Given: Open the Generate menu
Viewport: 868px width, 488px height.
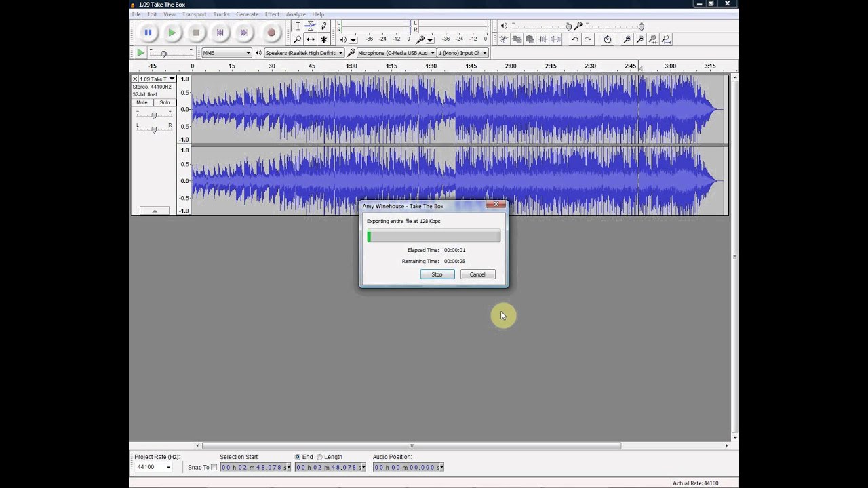Looking at the screenshot, I should 247,14.
